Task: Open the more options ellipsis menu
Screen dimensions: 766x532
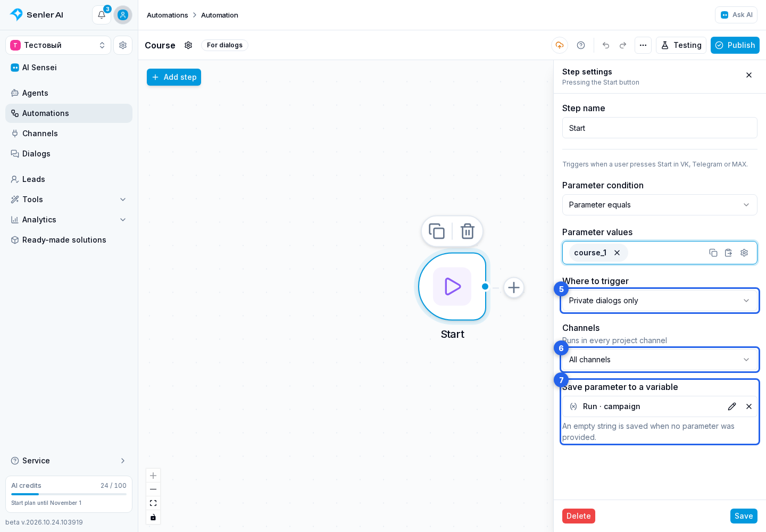Action: pyautogui.click(x=643, y=45)
